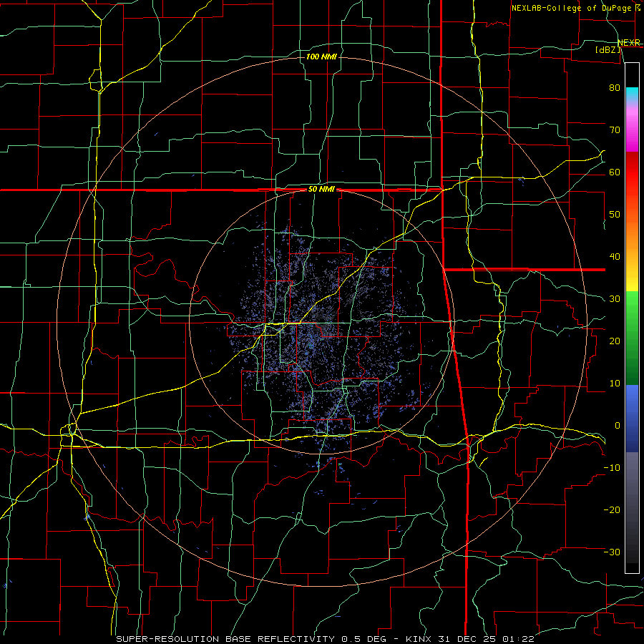644x644 pixels.
Task: Click the dBZ unit label
Action: coord(608,50)
